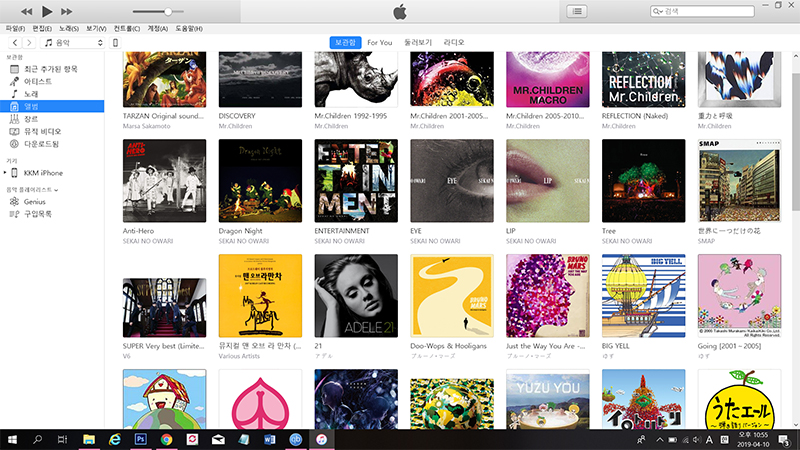Click the search field
800x450 pixels.
coord(702,11)
